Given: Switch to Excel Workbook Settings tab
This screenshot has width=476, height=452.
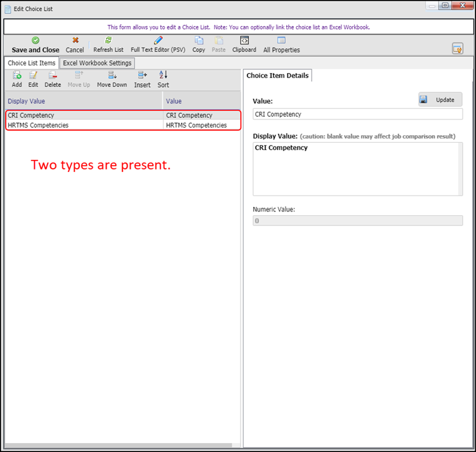Looking at the screenshot, I should (97, 63).
